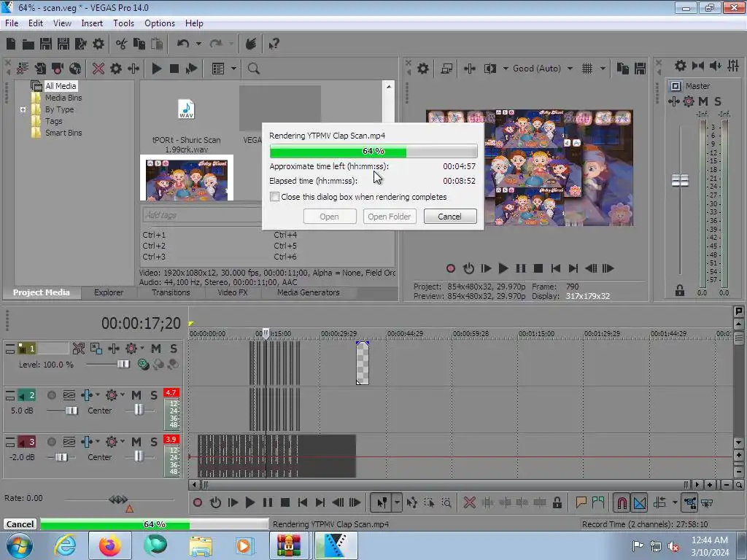747x560 pixels.
Task: Mute audio track 3
Action: pos(136,442)
